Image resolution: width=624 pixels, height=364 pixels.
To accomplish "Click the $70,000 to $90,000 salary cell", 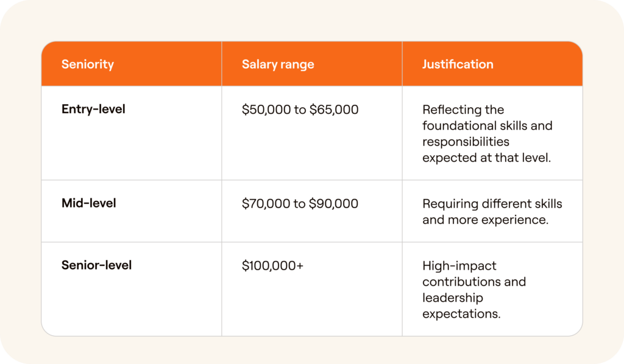I will coord(300,203).
